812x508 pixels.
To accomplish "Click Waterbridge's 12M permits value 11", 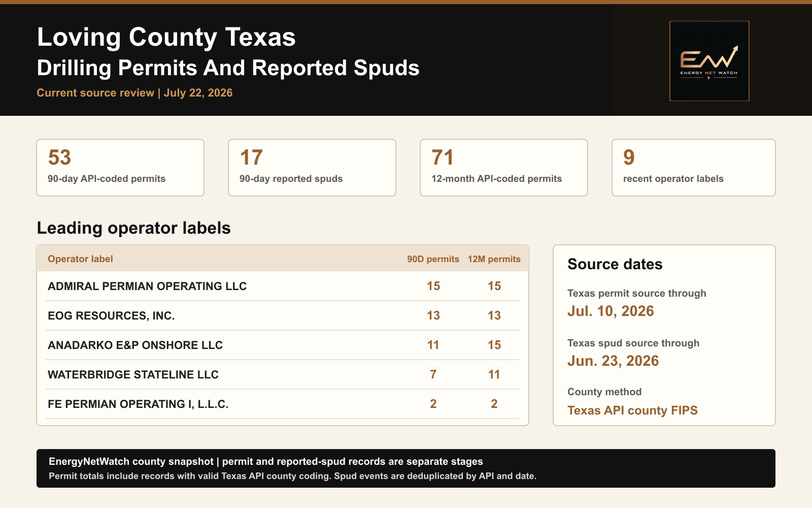I will [x=494, y=374].
